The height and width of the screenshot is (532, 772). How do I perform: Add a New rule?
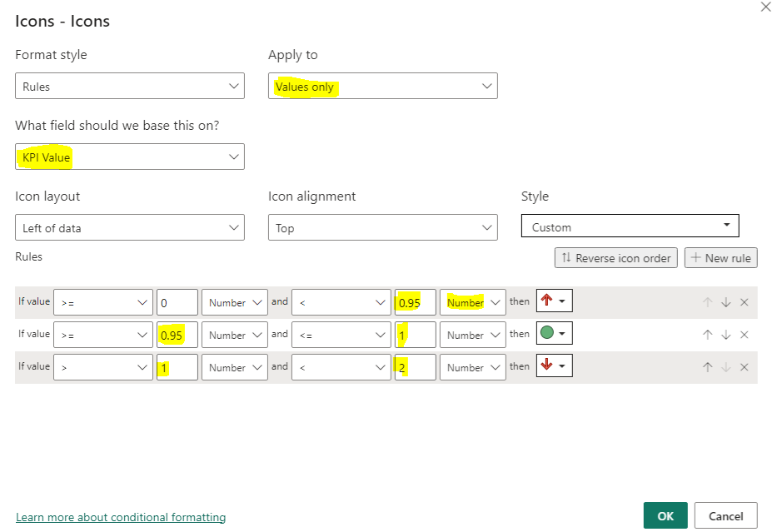tap(721, 258)
